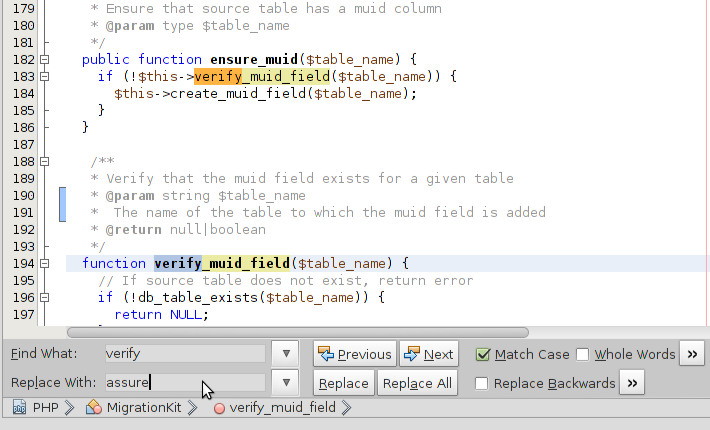Open the Replace With history dropdown
Image resolution: width=710 pixels, height=430 pixels.
click(286, 383)
